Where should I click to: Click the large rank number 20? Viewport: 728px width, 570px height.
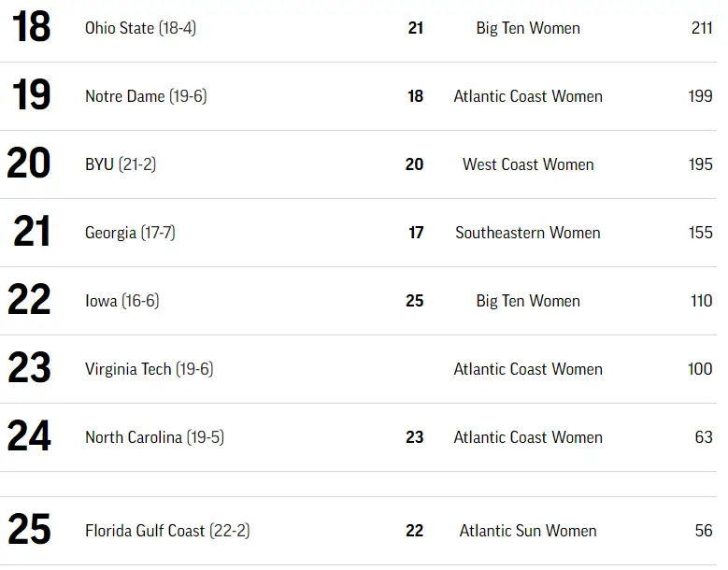pos(29,164)
